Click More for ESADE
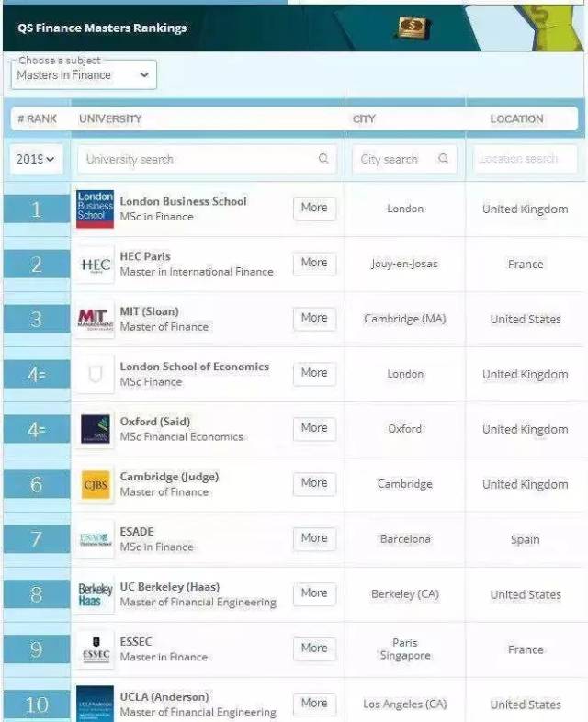588x722 pixels. 314,538
